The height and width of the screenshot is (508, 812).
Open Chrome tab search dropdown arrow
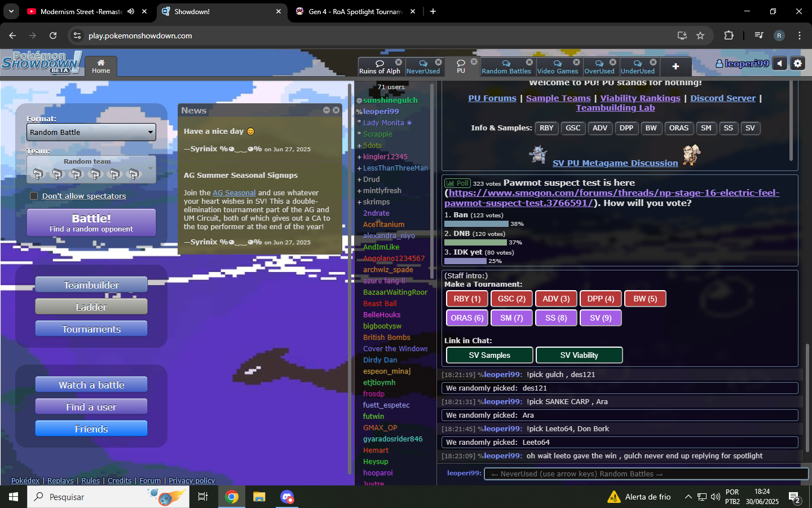pyautogui.click(x=11, y=11)
